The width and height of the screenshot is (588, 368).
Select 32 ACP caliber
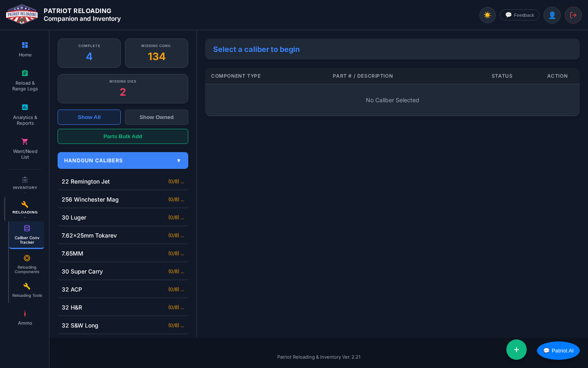[123, 289]
